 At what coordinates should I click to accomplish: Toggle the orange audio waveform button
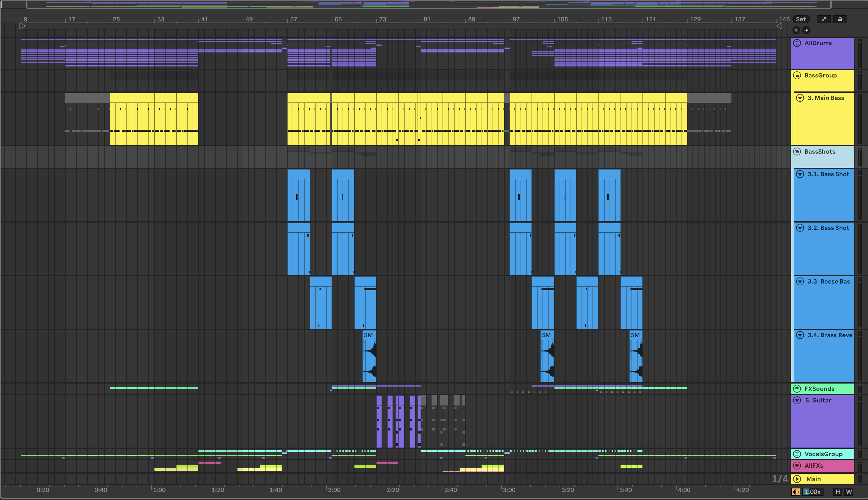pyautogui.click(x=795, y=492)
